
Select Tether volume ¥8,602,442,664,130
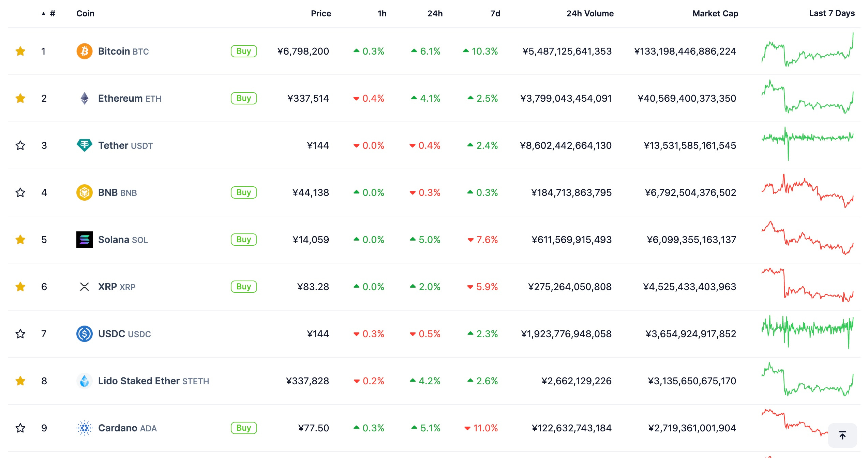[566, 145]
